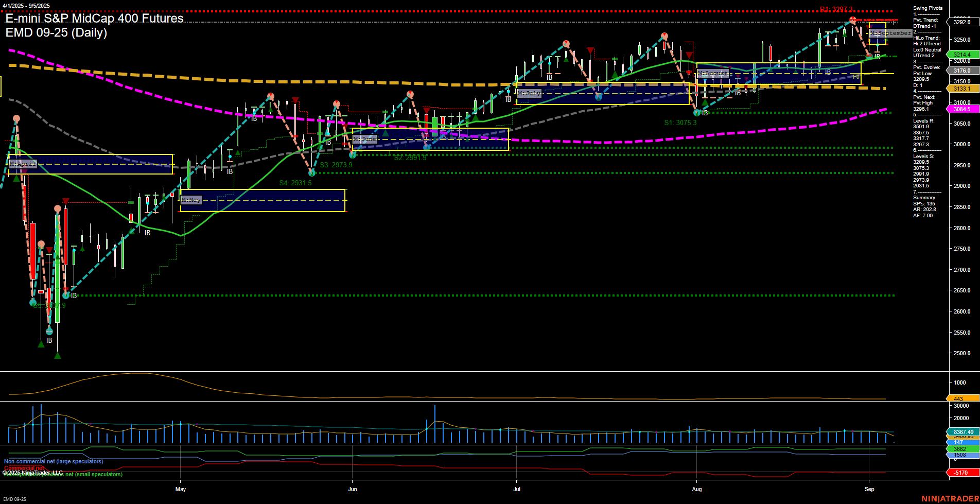The width and height of the screenshot is (980, 504).
Task: Click the May label on the time axis
Action: point(181,490)
